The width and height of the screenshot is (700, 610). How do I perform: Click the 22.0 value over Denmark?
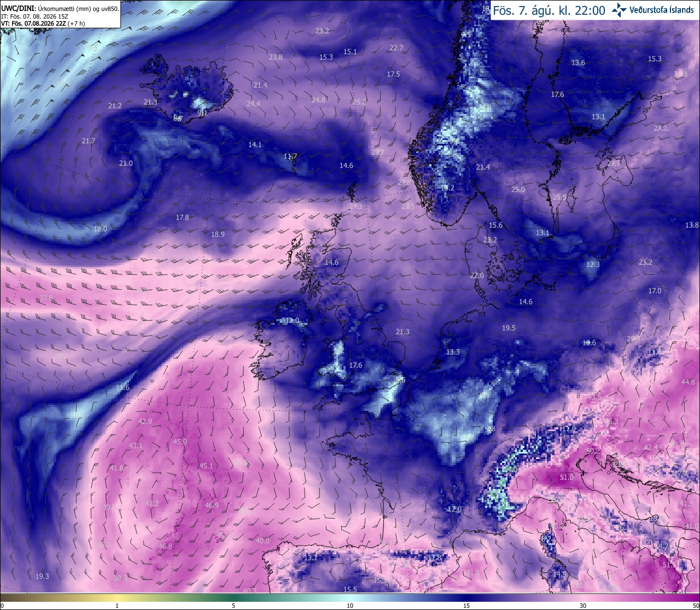pos(477,275)
